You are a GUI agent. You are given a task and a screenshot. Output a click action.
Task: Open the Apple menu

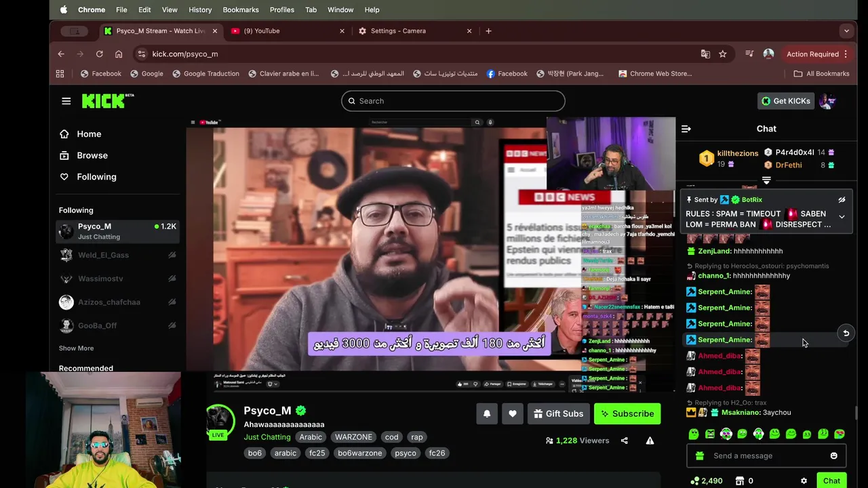[x=64, y=9]
